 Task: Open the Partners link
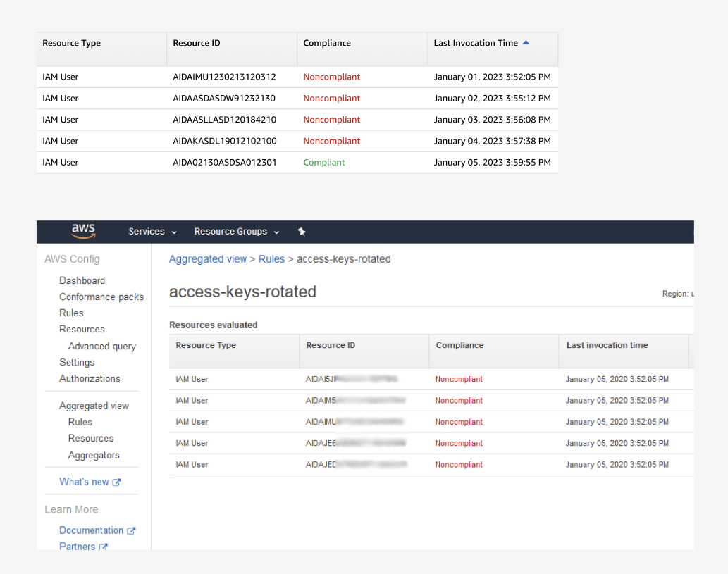click(x=77, y=546)
